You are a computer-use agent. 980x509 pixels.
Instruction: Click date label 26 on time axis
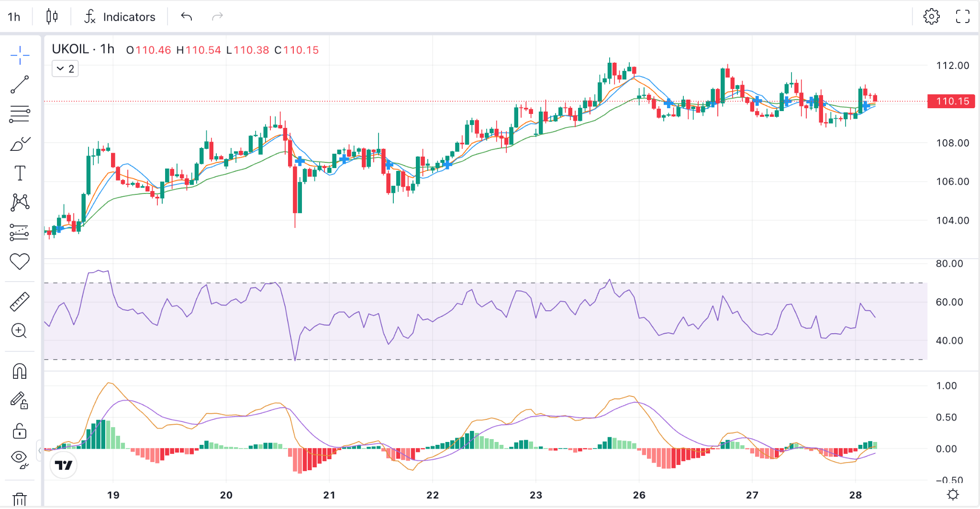639,495
